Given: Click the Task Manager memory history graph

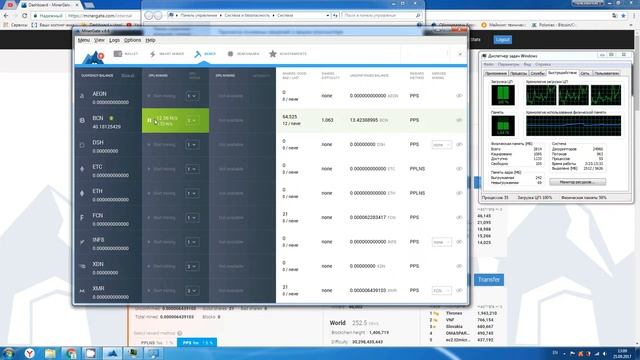Looking at the screenshot, I should [x=573, y=125].
